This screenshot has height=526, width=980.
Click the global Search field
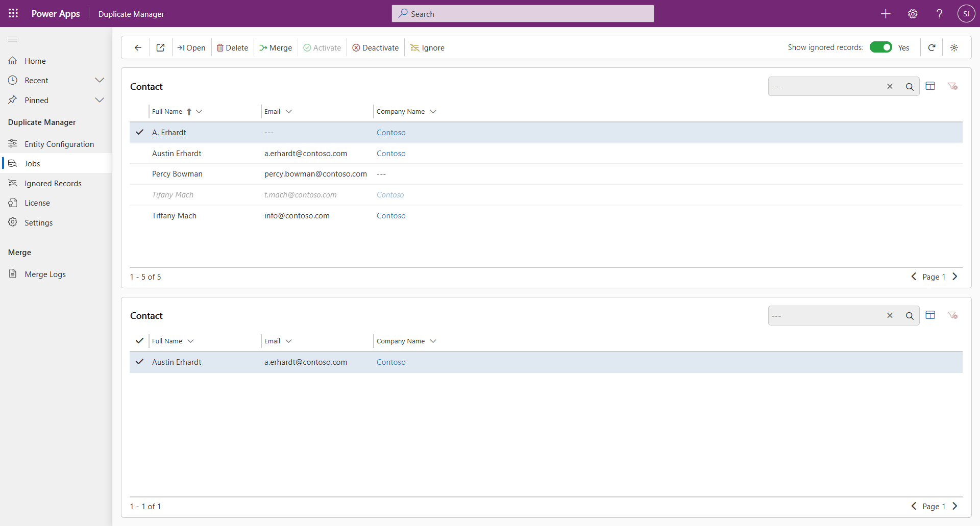pyautogui.click(x=523, y=14)
